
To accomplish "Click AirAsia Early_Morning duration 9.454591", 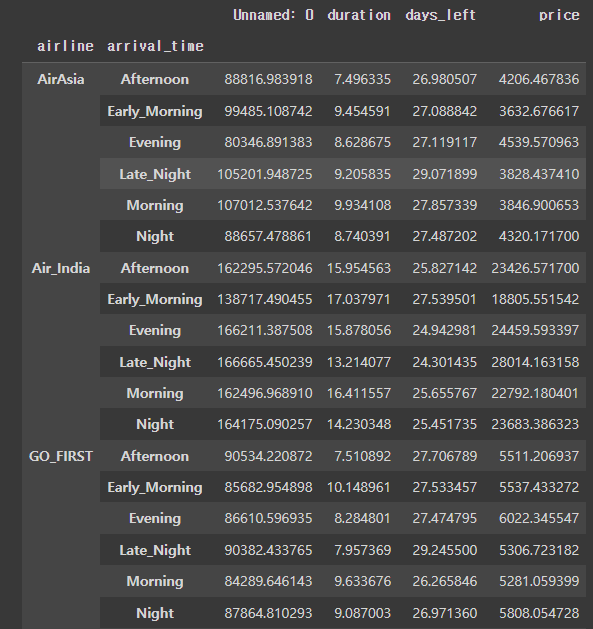I will (x=362, y=111).
